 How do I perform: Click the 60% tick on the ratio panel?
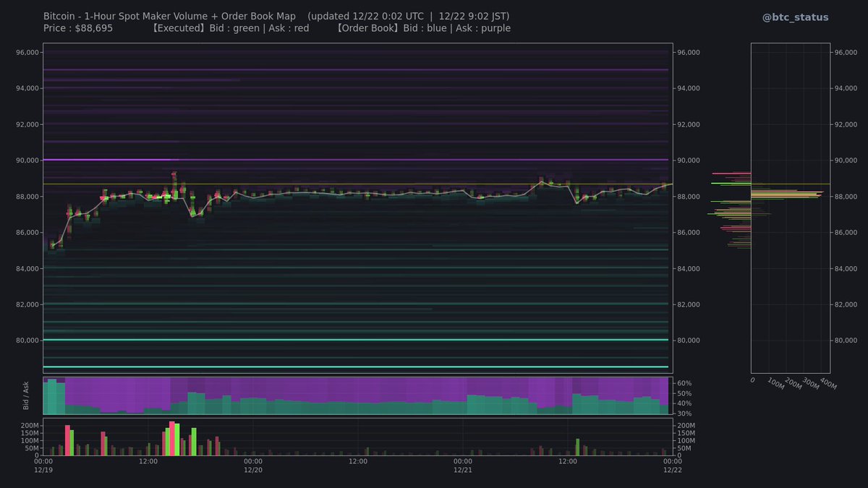[x=683, y=382]
